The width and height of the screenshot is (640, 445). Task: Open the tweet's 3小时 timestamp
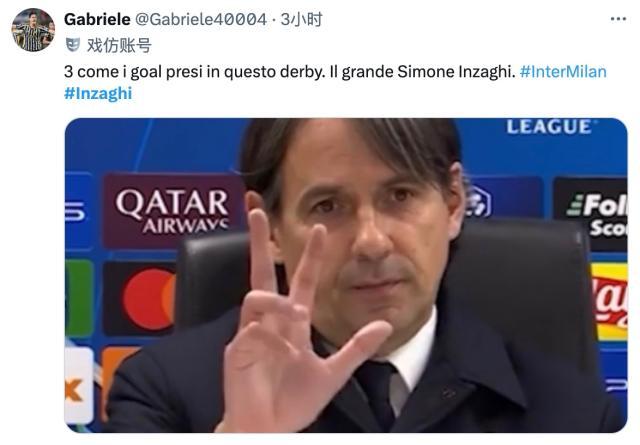pyautogui.click(x=302, y=19)
